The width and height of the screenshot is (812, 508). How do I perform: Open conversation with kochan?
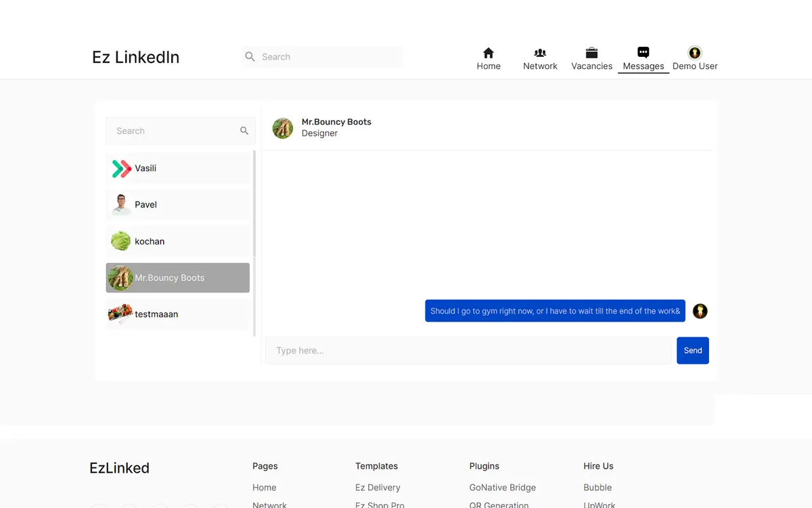pyautogui.click(x=178, y=241)
